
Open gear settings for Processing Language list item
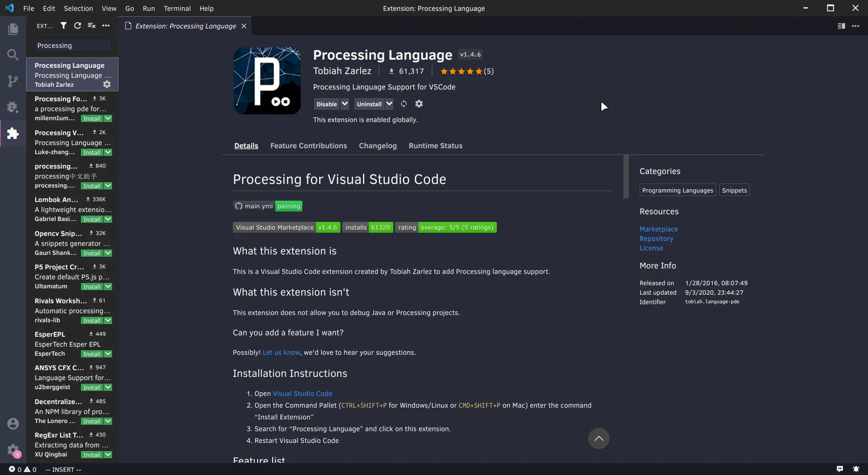click(x=107, y=85)
